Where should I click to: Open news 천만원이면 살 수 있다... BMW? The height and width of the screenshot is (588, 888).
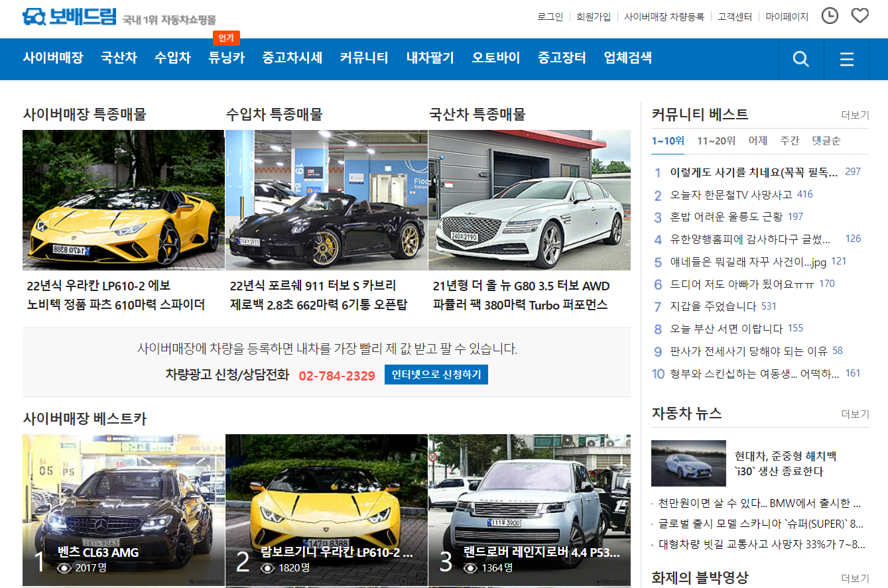pos(759,503)
